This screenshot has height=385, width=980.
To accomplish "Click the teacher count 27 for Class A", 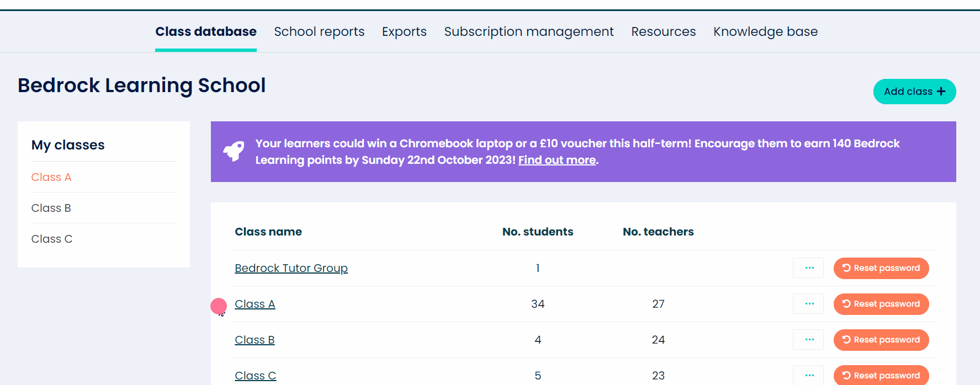I will (x=658, y=304).
